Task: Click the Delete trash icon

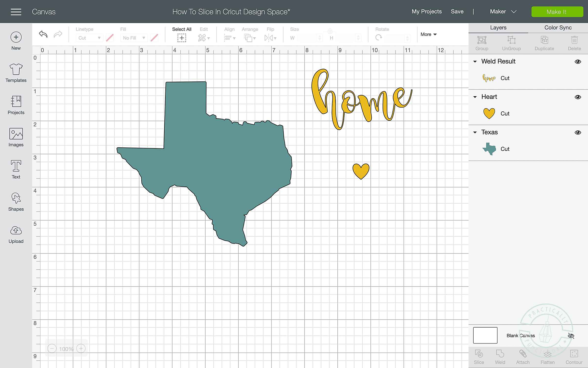Action: coord(574,43)
